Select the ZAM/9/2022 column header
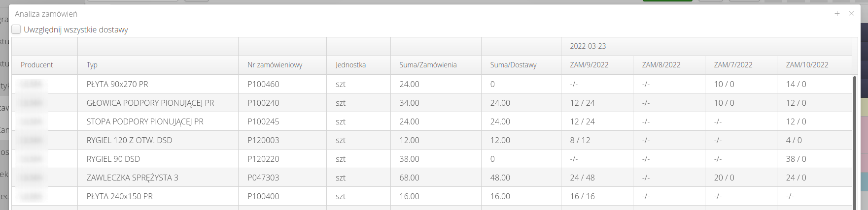 [589, 65]
